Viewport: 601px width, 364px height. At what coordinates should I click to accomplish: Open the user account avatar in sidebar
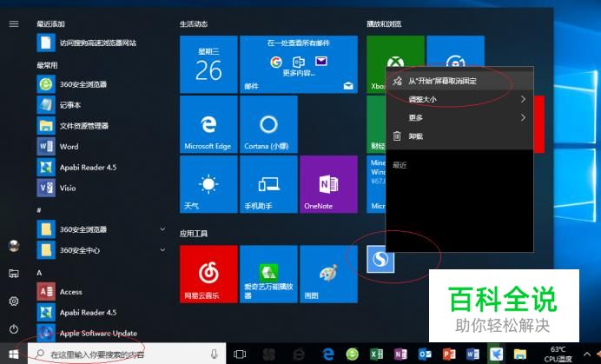pos(14,246)
